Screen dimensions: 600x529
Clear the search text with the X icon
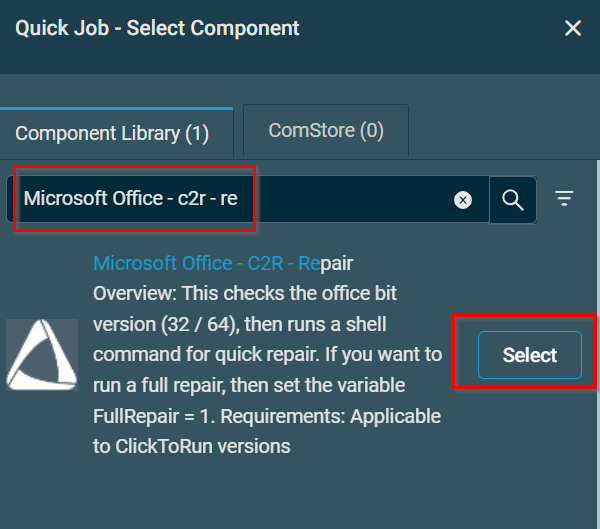(463, 200)
